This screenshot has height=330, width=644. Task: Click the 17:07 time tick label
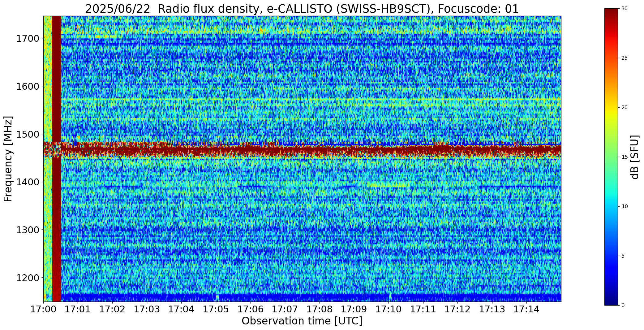click(x=285, y=309)
